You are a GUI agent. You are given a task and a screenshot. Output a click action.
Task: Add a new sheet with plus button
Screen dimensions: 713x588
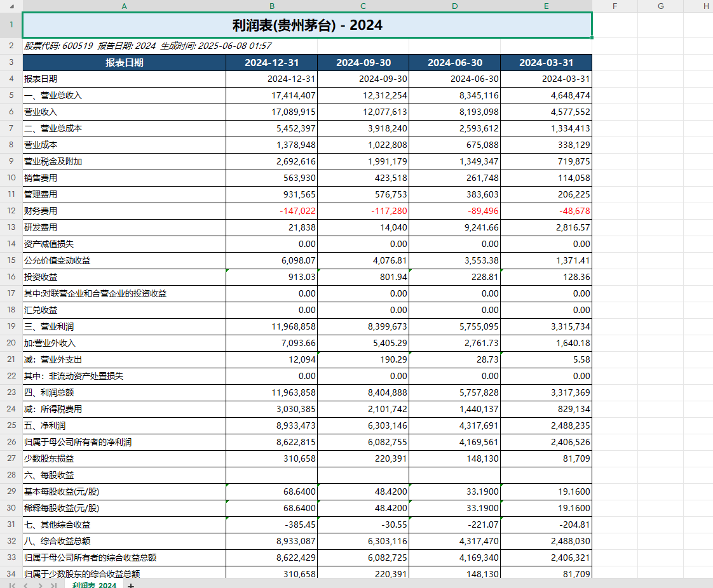click(x=131, y=585)
